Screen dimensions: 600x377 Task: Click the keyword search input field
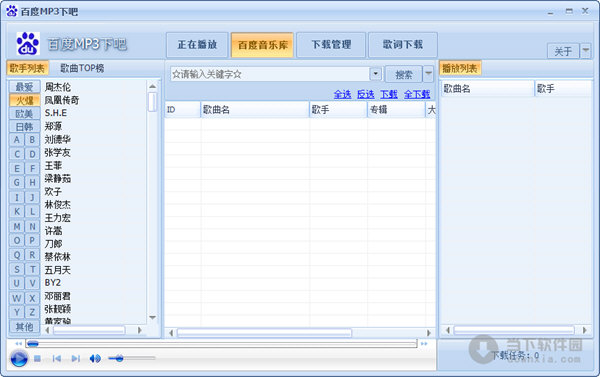(x=269, y=74)
